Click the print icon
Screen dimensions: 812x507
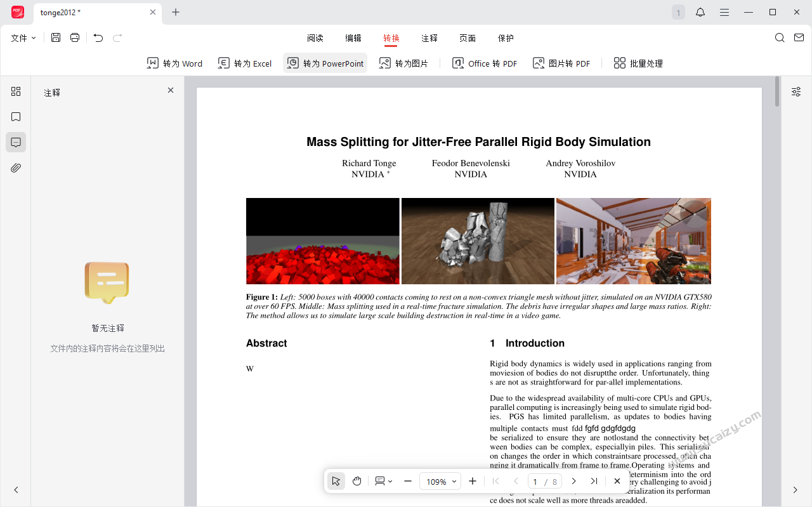point(75,38)
